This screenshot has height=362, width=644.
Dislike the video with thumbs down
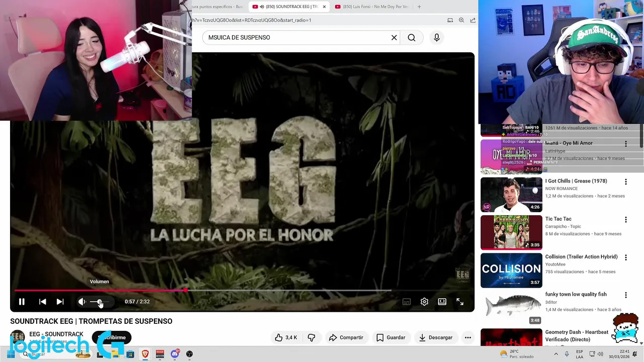coord(311,337)
